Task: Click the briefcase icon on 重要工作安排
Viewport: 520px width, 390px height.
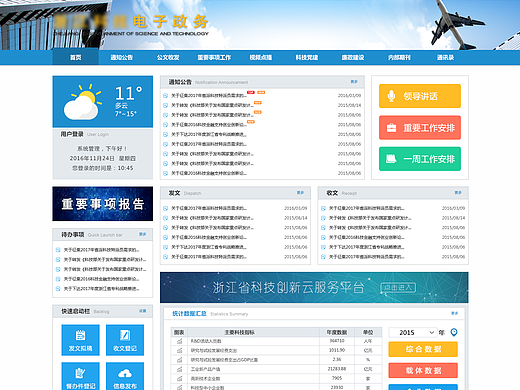Action: click(391, 128)
